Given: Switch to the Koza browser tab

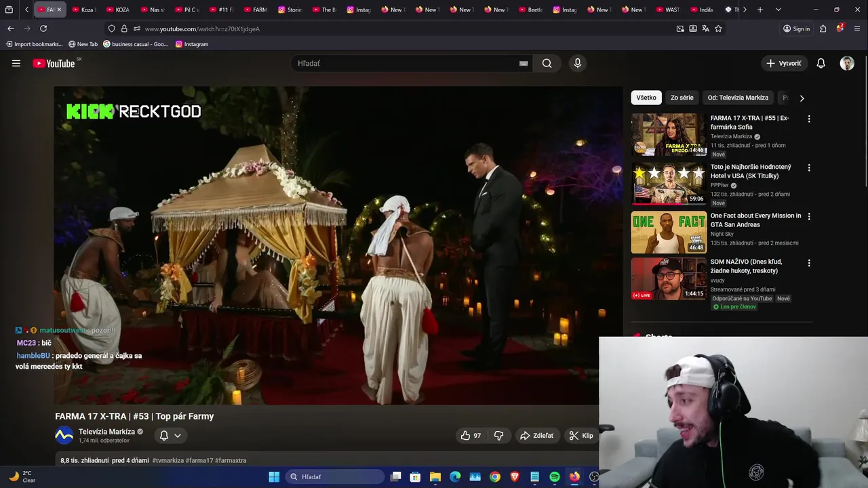Looking at the screenshot, I should pos(83,9).
